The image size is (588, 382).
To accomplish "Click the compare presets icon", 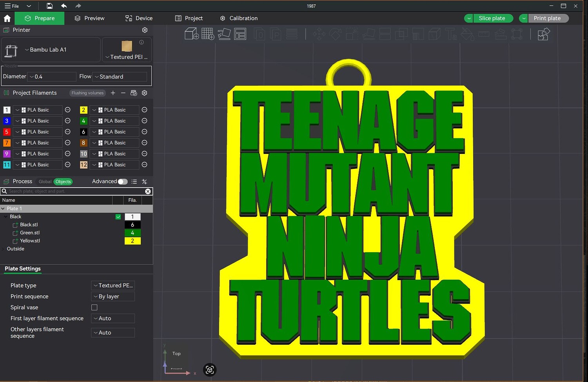I will click(145, 182).
